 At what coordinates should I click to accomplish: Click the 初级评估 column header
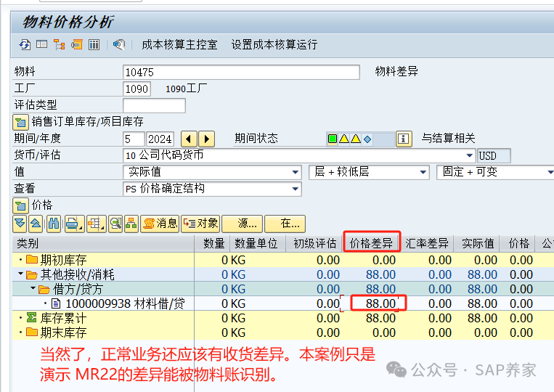coord(314,243)
